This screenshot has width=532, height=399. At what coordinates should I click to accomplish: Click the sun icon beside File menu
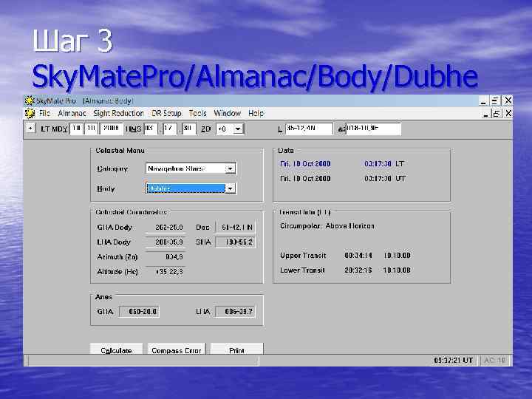coord(30,113)
